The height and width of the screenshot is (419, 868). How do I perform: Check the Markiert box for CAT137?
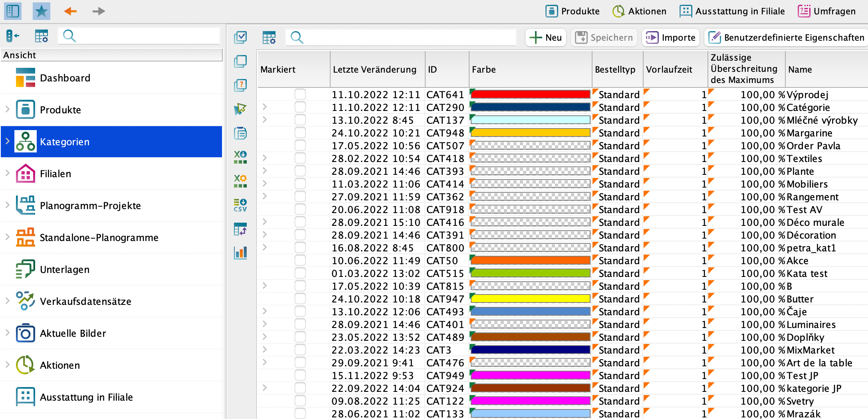click(300, 120)
